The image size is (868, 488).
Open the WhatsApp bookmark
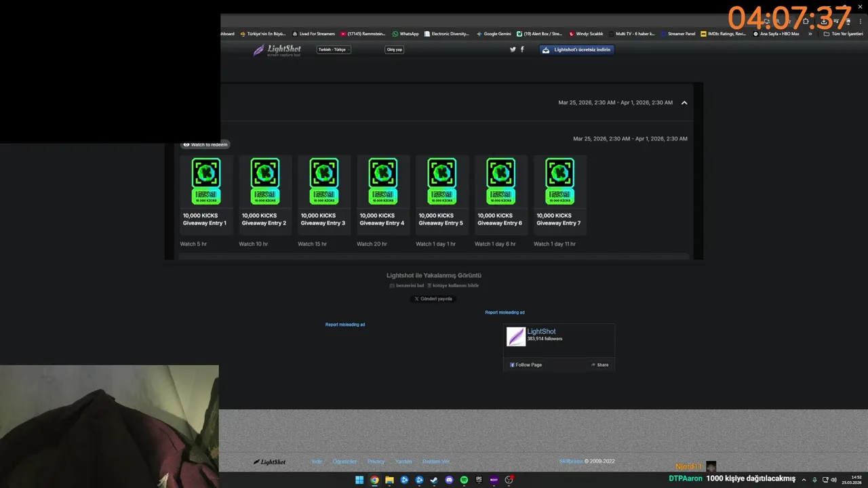point(406,34)
